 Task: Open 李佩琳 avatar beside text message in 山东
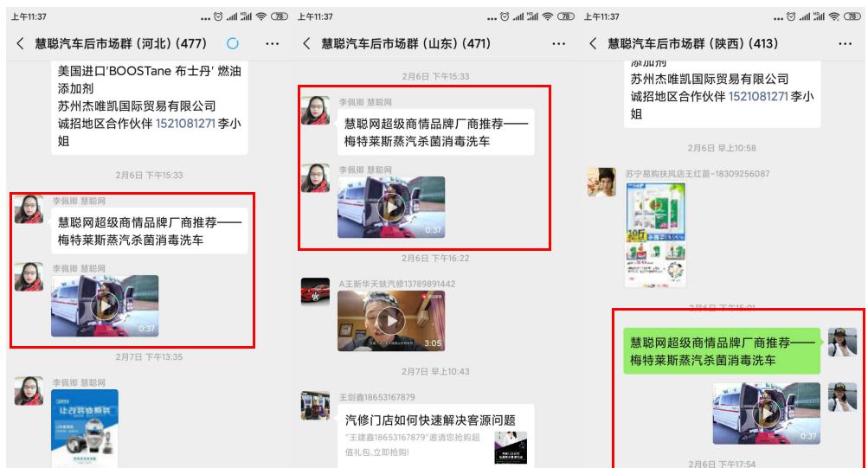click(316, 111)
